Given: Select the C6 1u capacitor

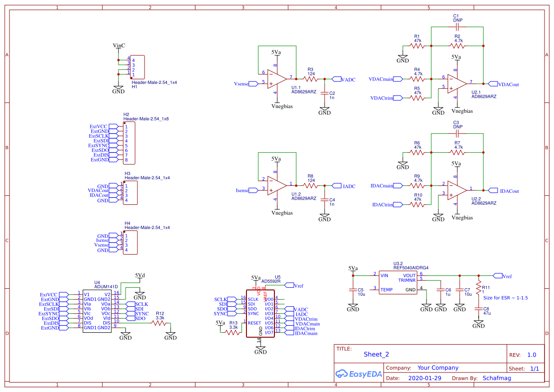Looking at the screenshot, I should tap(441, 290).
